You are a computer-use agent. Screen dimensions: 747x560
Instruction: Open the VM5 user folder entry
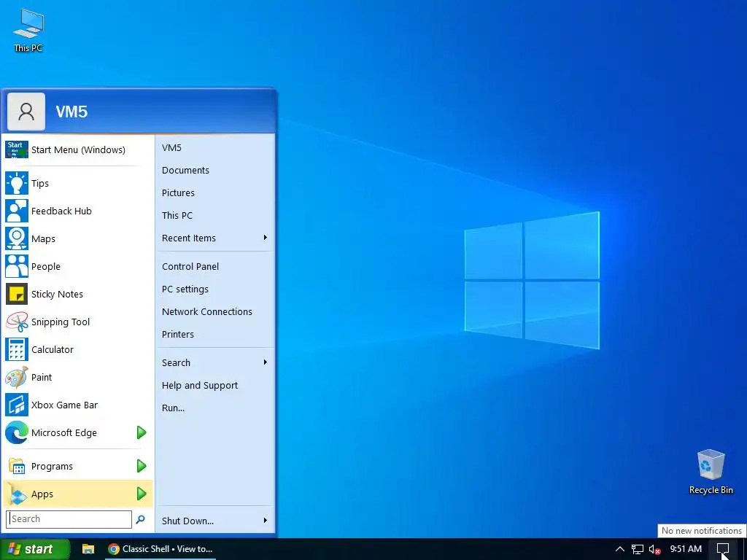pos(215,147)
